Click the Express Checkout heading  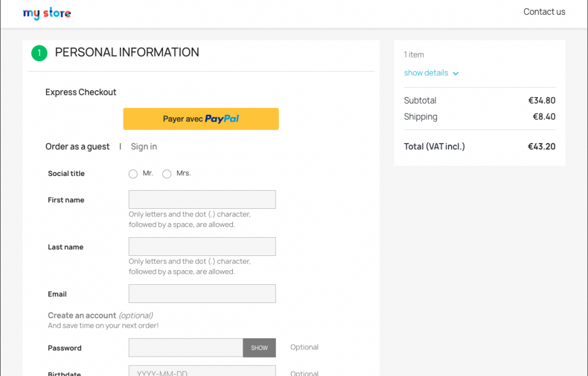coord(81,92)
